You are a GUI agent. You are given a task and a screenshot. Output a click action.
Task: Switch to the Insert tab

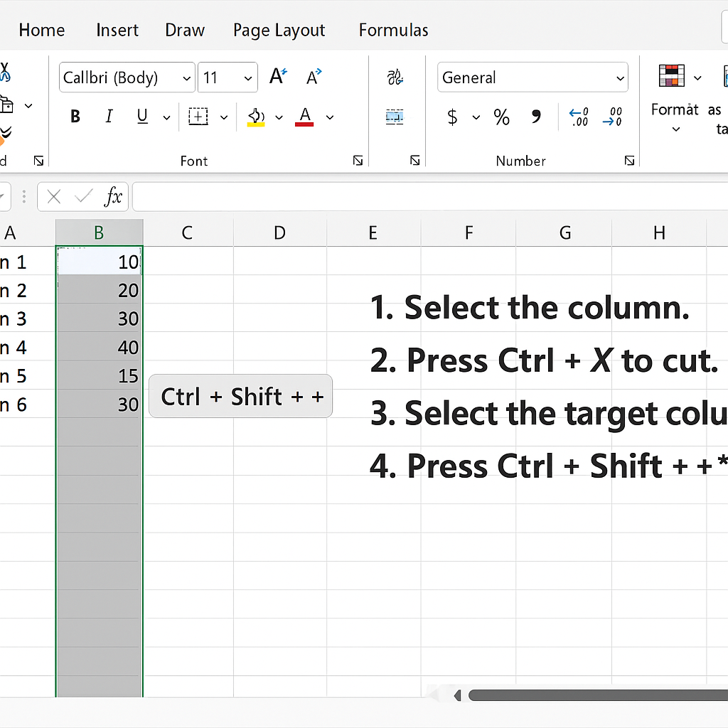[x=117, y=31]
